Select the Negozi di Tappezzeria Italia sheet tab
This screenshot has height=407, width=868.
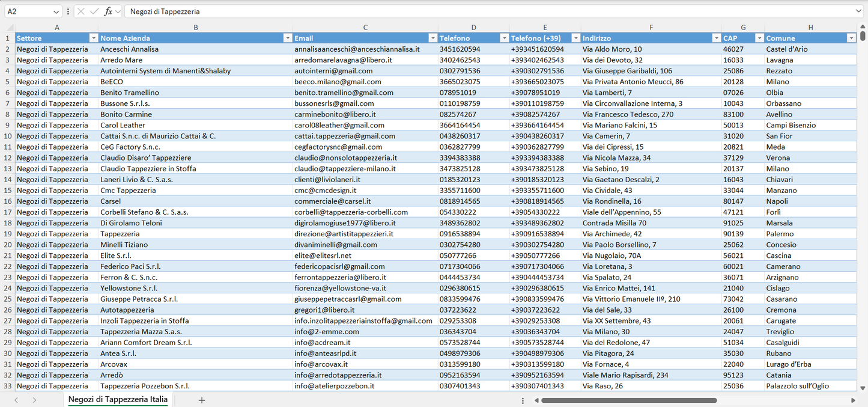point(118,399)
